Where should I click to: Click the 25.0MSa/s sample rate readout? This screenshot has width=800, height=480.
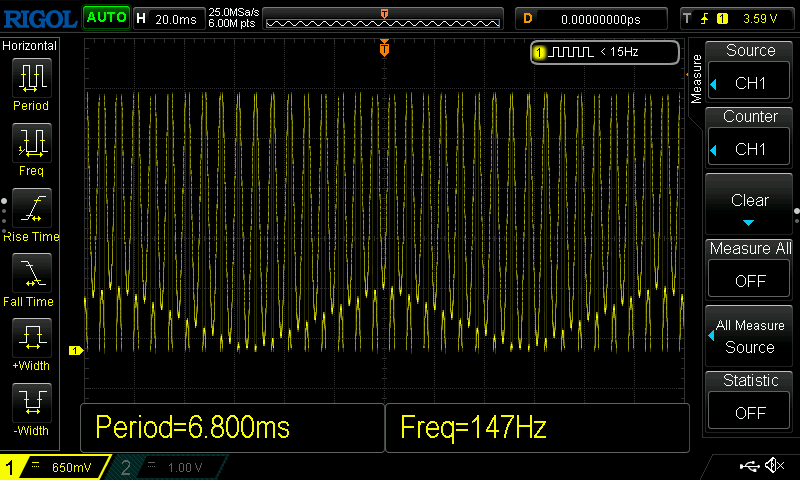[234, 12]
